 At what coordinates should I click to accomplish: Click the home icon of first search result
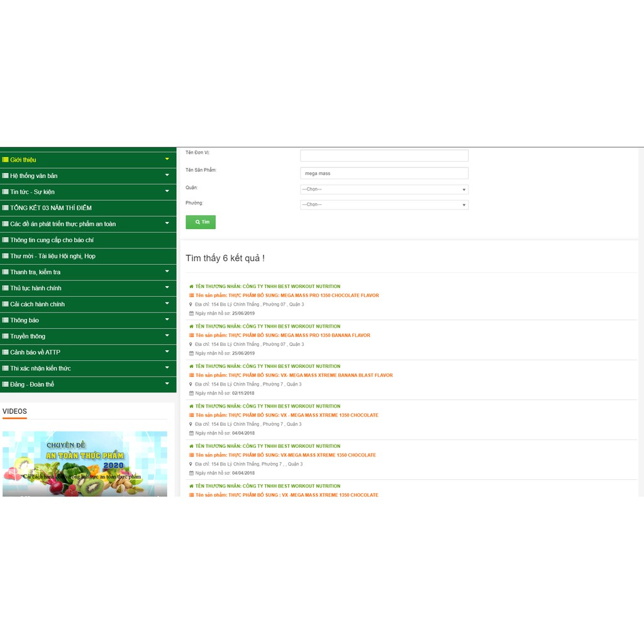coord(191,286)
